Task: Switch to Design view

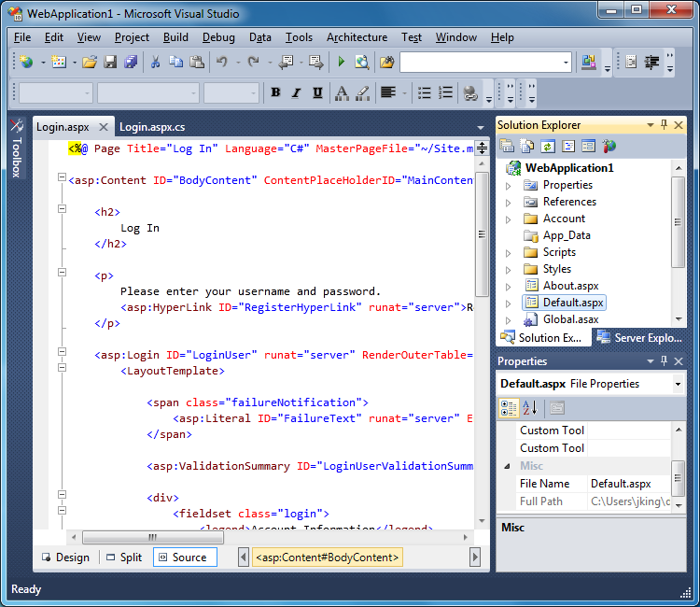Action: pos(65,558)
